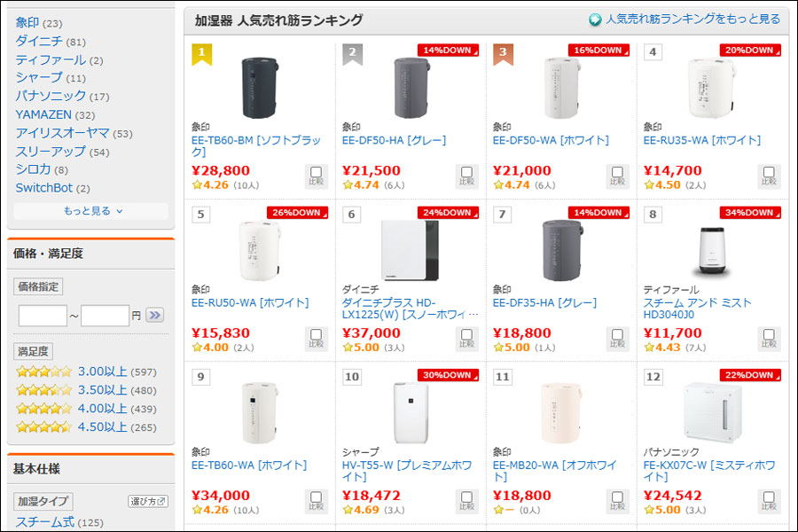
Task: Click the 34%DOWN badge on the T-fal humidifier
Action: coord(750,213)
